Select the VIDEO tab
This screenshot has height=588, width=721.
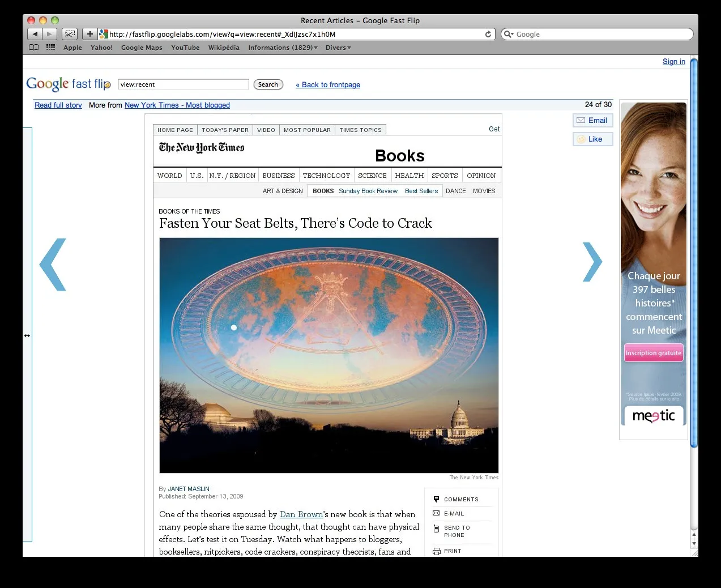pyautogui.click(x=266, y=130)
